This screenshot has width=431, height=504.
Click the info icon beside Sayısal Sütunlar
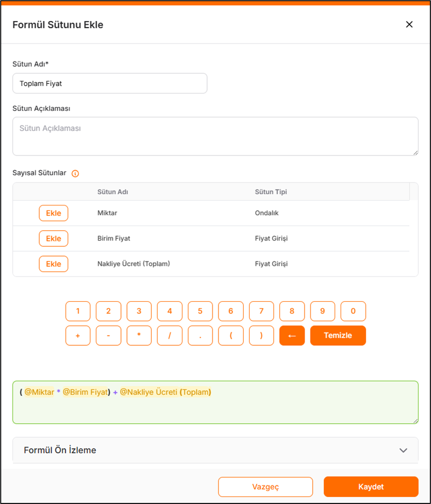click(75, 173)
